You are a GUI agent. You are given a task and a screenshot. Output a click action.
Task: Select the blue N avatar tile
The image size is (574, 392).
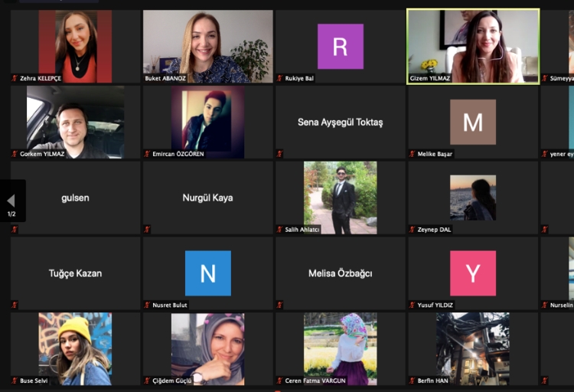(207, 273)
